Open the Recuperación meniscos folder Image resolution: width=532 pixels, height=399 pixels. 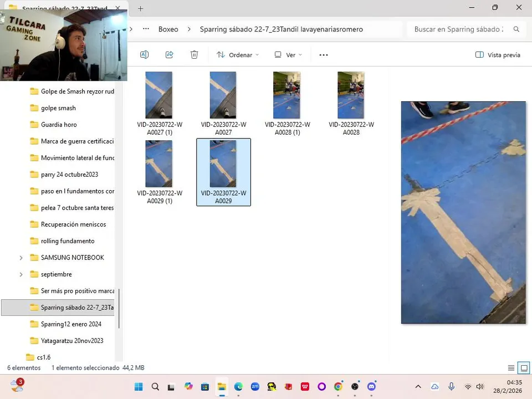click(68, 224)
